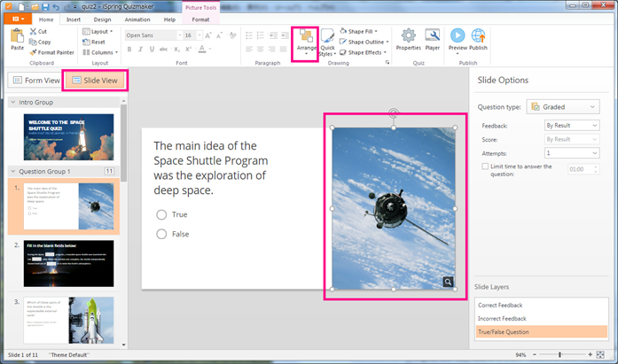Screen dimensions: 618x364
Task: Select the Incorrect Feedback slide layer
Action: (x=542, y=319)
